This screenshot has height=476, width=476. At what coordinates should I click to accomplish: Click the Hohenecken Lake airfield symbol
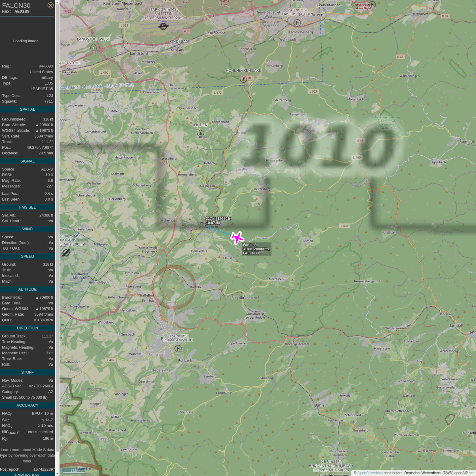[244, 79]
